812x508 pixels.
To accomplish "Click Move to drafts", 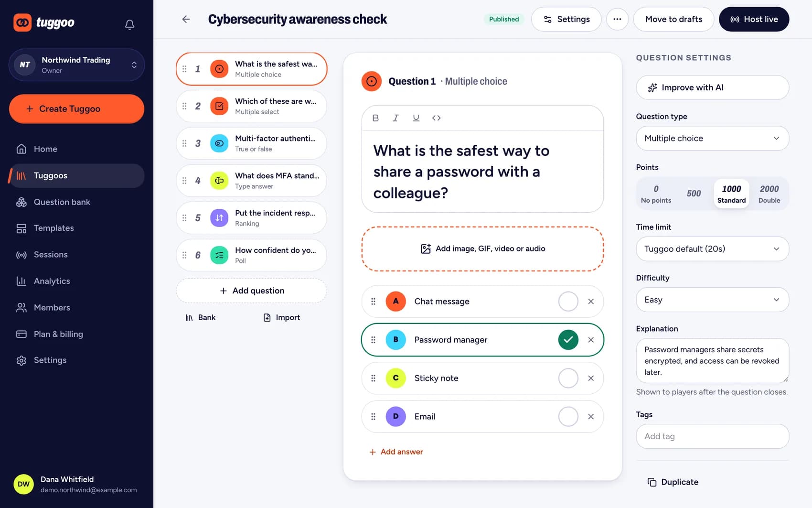I will pos(673,19).
